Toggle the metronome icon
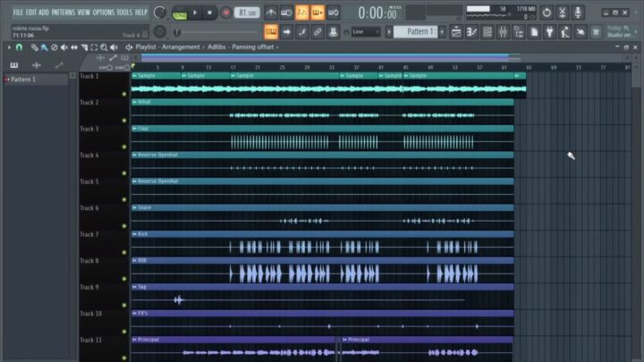644x362 pixels. pos(271,13)
